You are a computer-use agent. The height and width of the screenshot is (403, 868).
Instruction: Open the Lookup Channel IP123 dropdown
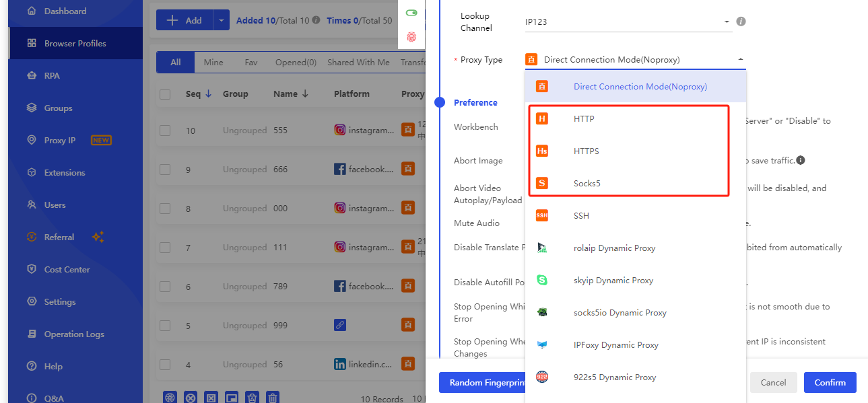(x=628, y=22)
